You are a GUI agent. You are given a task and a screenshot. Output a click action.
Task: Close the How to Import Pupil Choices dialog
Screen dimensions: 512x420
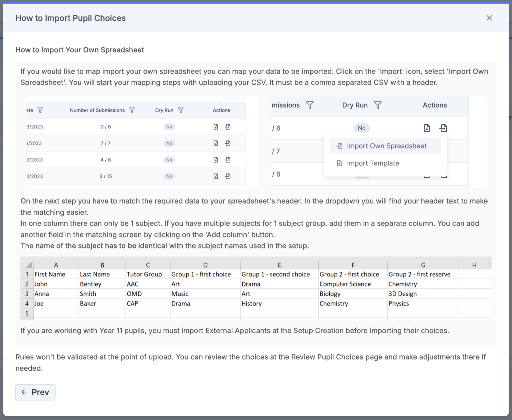tap(489, 18)
